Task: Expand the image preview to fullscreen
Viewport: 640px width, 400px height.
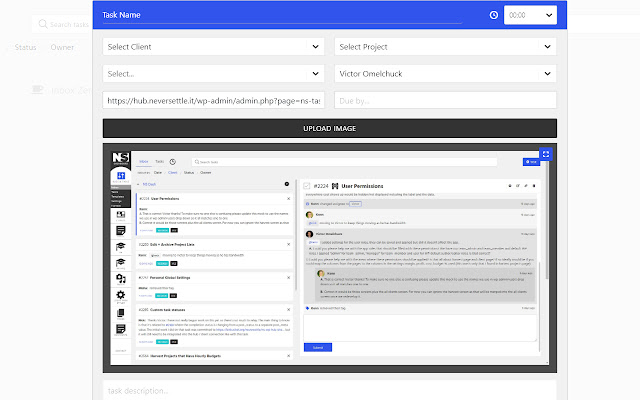Action: click(546, 154)
